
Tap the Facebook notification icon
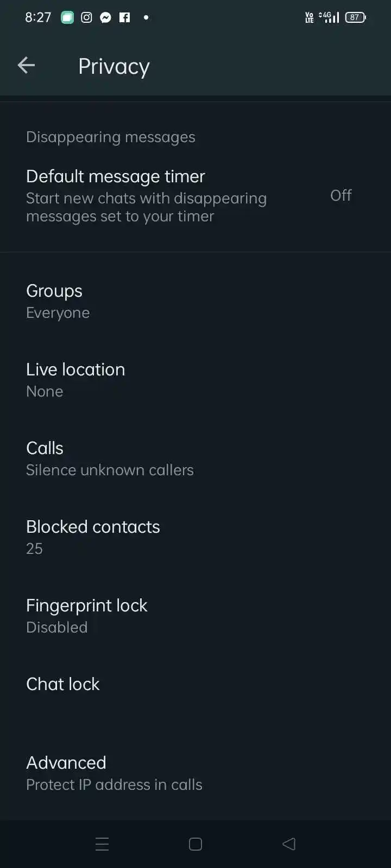pos(124,17)
